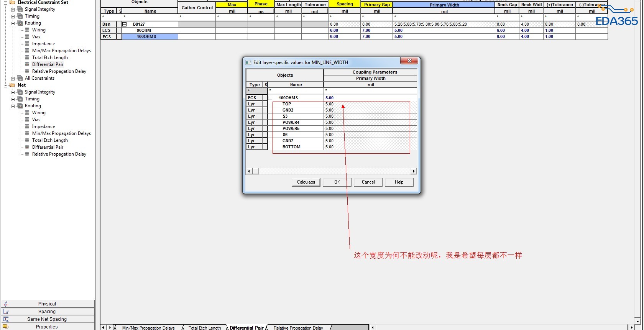Viewport: 644px width, 330px height.
Task: Click the Wiring worksheet icon under Electrical Constraint Set
Action: (27, 30)
